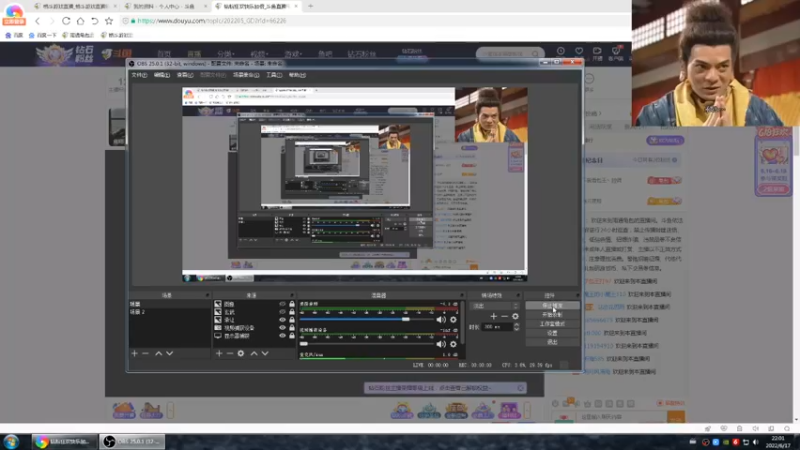Switch to the 个人中心 browser tab

tap(166, 6)
